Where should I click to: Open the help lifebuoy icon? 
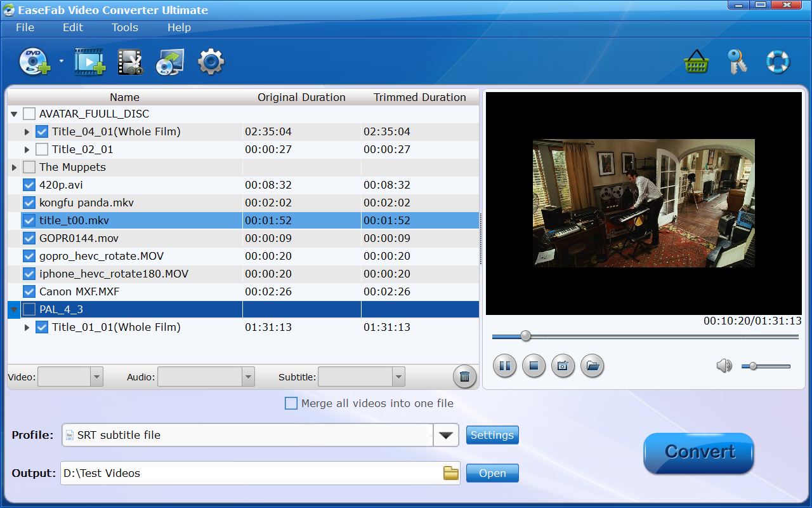(777, 62)
